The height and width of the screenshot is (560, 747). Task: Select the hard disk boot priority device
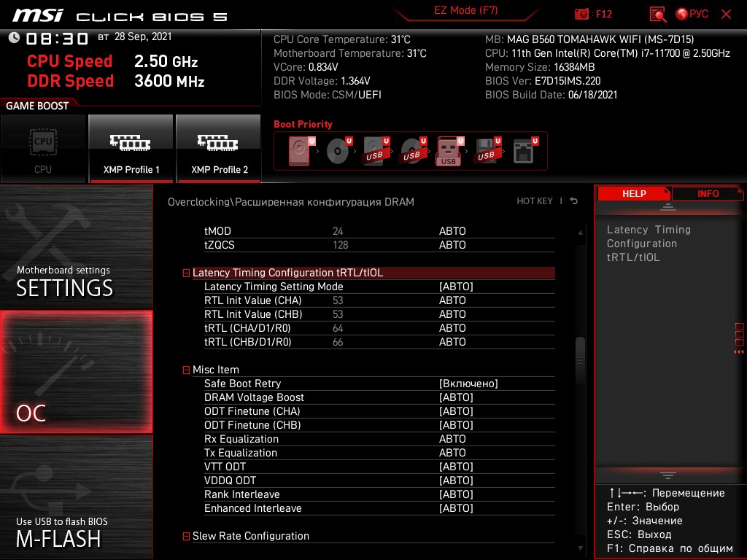(x=300, y=150)
